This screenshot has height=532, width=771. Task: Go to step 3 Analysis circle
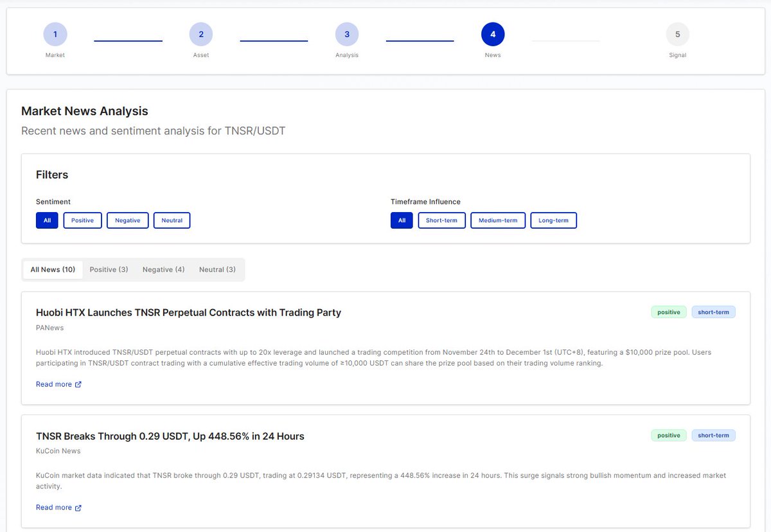[347, 35]
